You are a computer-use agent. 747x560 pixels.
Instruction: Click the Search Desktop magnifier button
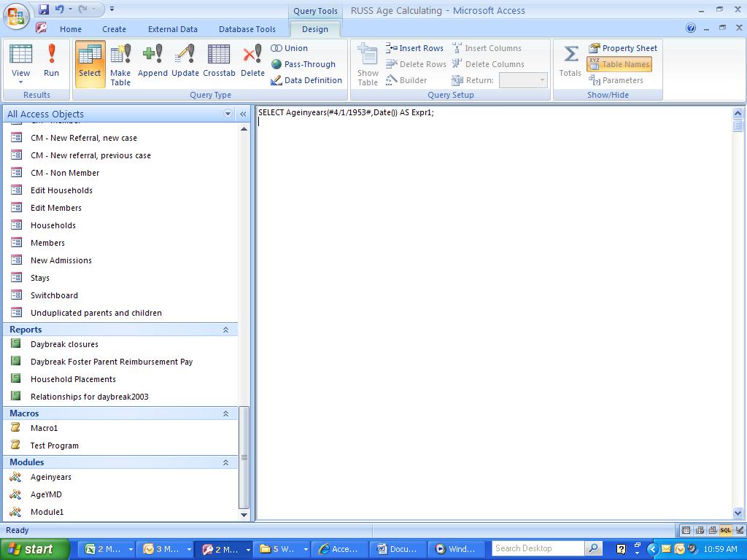[593, 548]
